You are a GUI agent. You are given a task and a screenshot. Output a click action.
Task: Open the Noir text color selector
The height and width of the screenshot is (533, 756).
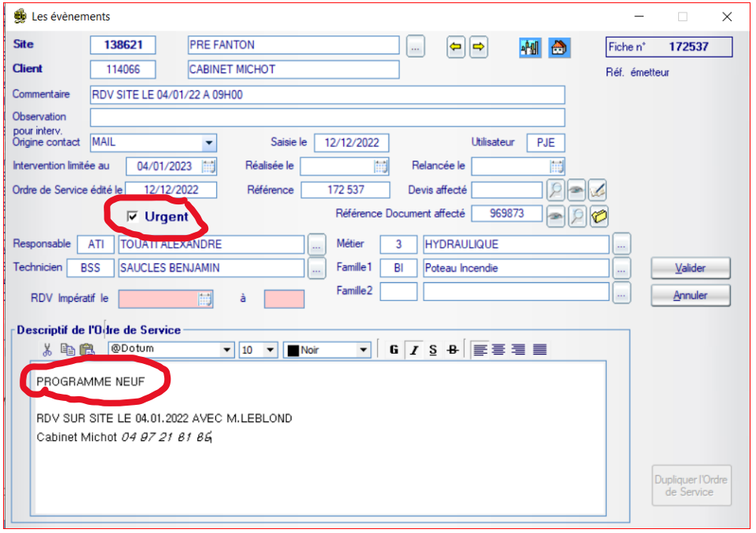click(363, 350)
